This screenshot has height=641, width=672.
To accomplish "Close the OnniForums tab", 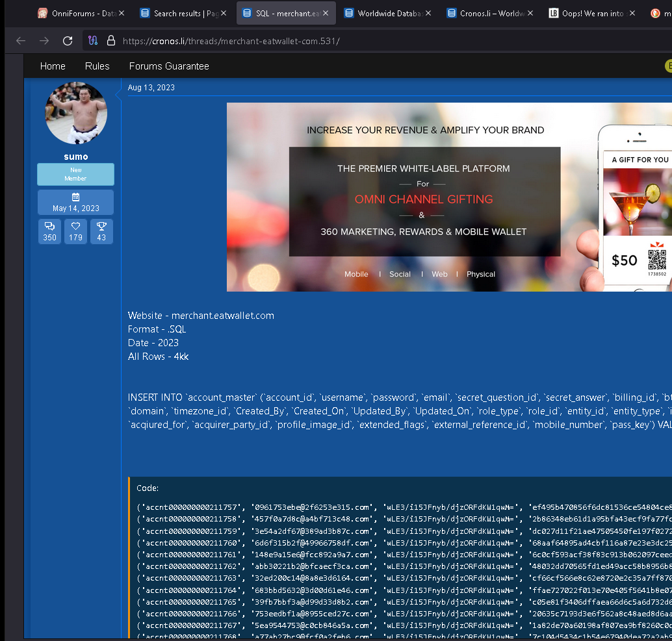I will click(x=122, y=13).
